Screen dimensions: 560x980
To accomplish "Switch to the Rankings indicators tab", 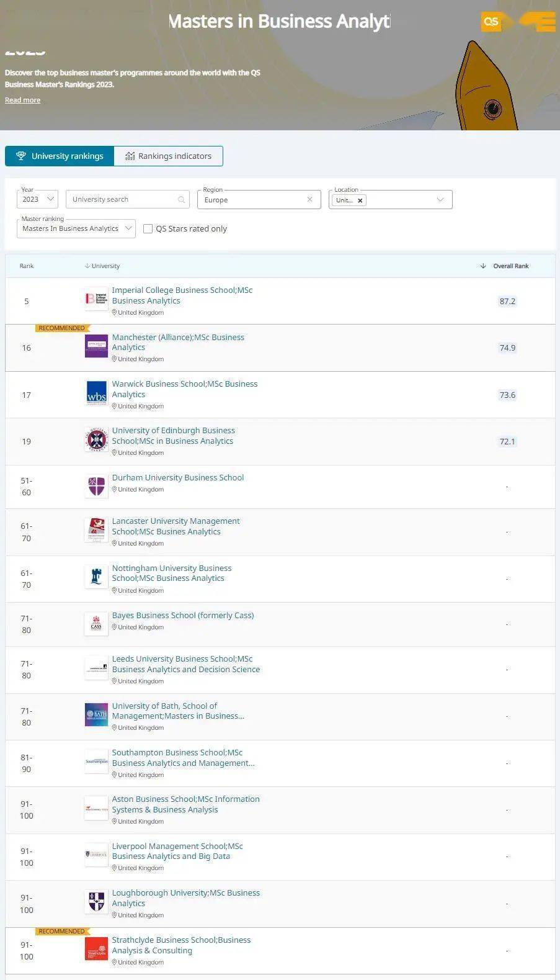I will point(168,156).
